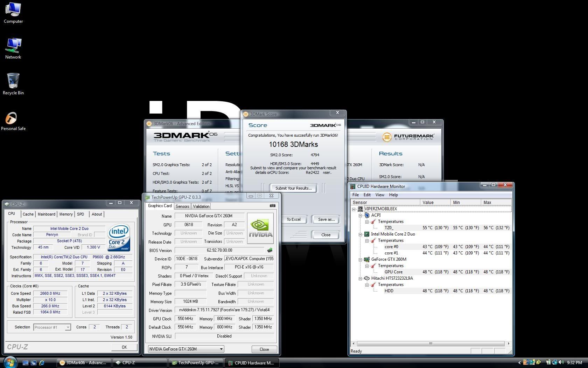Viewport: 588px width, 368px height.
Task: Switch to 3DMark06 taskbar button
Action: point(84,363)
